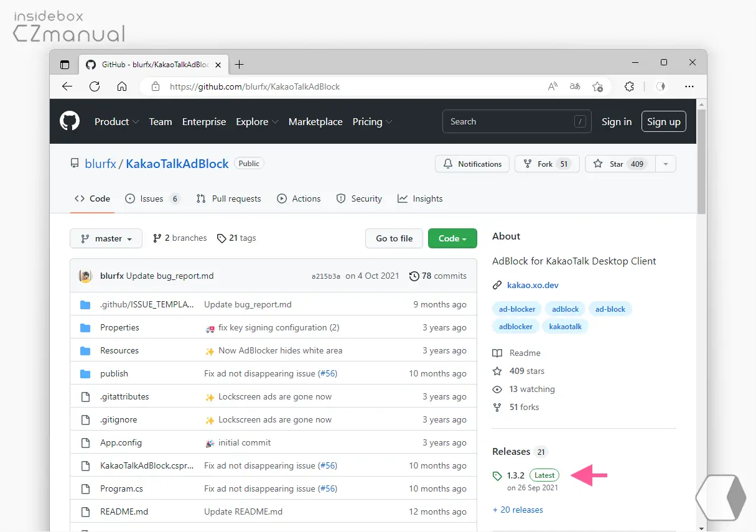Click the GitHub logo in header
Image resolution: width=756 pixels, height=532 pixels.
(x=70, y=121)
